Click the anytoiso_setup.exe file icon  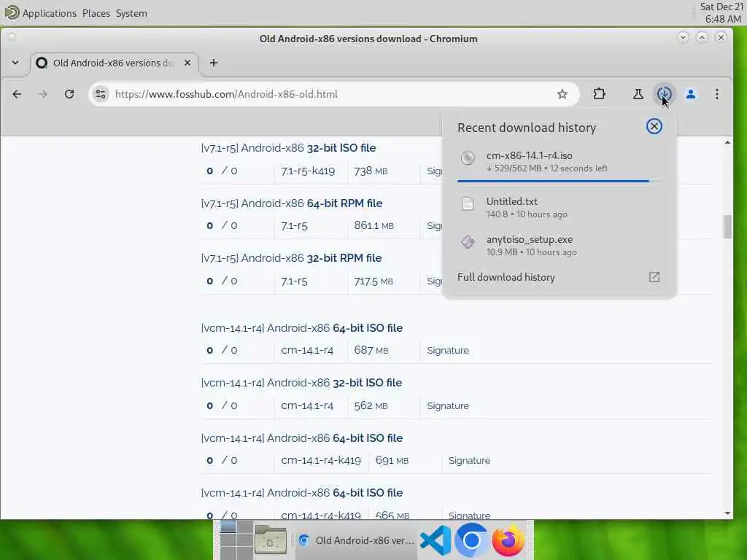coord(468,242)
